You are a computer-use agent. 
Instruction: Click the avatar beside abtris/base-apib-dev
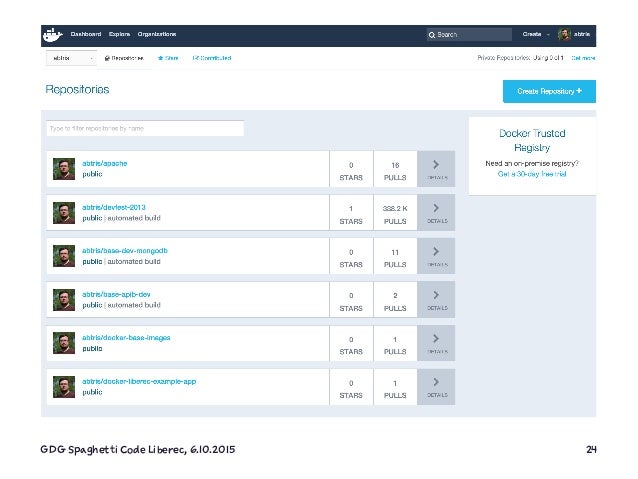pos(64,300)
